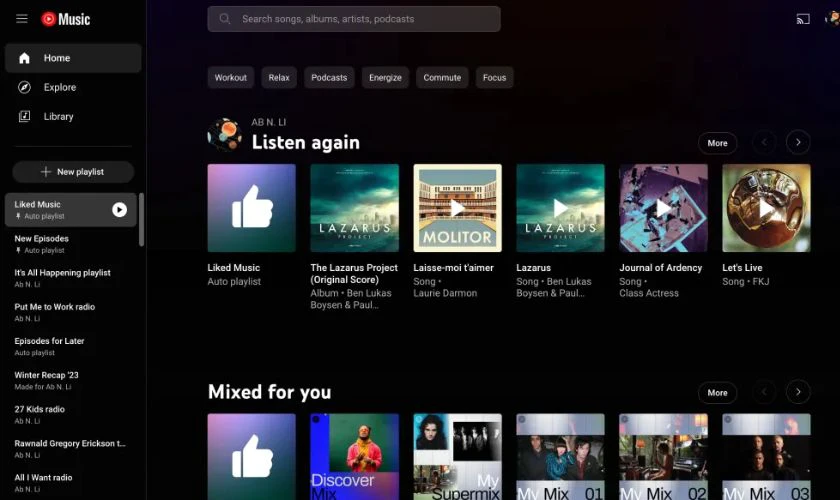Open the cast to device icon
The width and height of the screenshot is (840, 500).
[802, 19]
